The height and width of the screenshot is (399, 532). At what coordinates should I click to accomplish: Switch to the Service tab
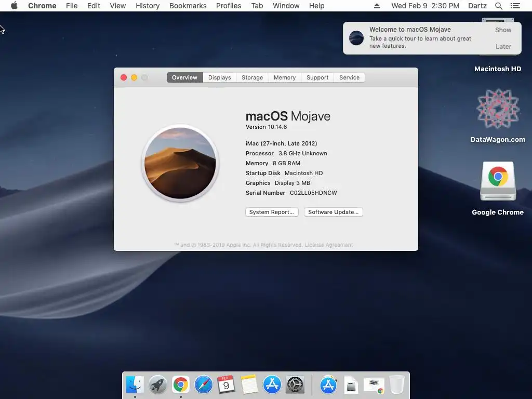[349, 77]
